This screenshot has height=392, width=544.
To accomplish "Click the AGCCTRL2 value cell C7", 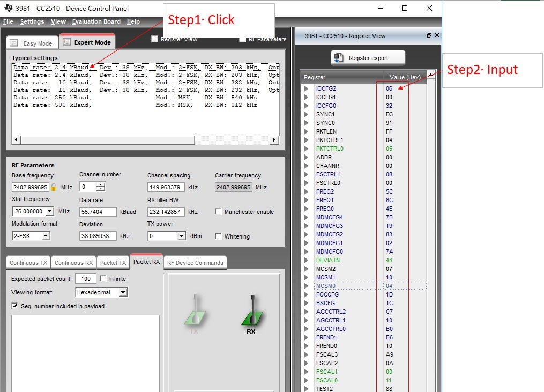I will click(389, 312).
